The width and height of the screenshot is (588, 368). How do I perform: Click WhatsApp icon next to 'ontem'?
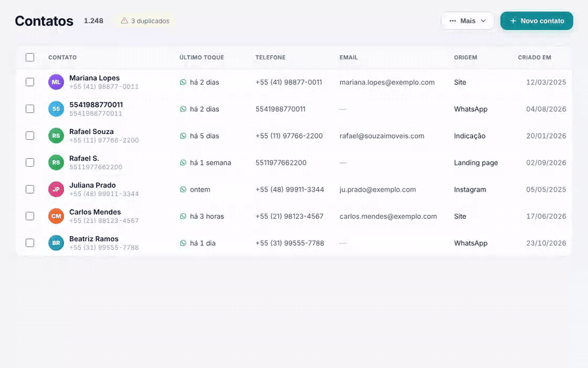pos(183,190)
